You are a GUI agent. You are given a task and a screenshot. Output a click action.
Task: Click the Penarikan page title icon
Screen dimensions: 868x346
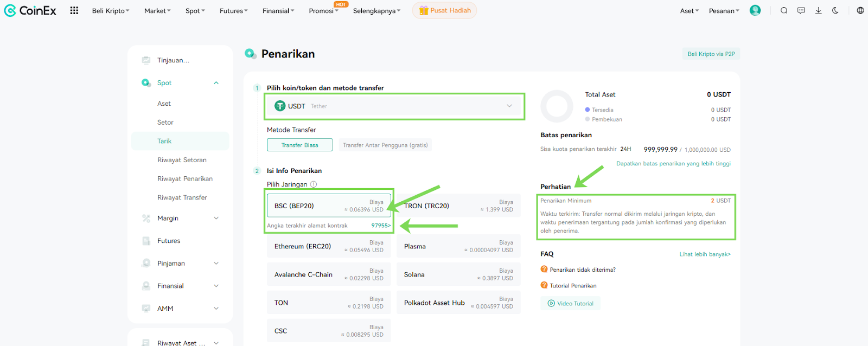coord(250,53)
